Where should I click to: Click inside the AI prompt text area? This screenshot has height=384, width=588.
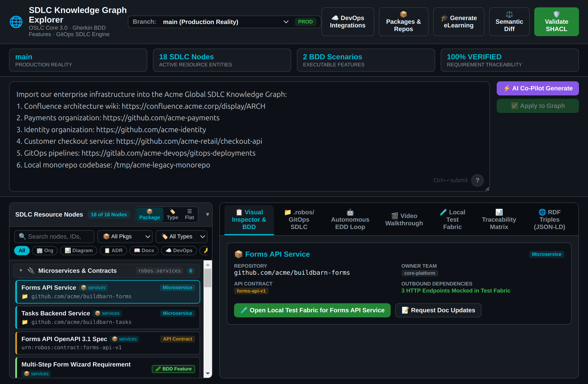coord(249,137)
